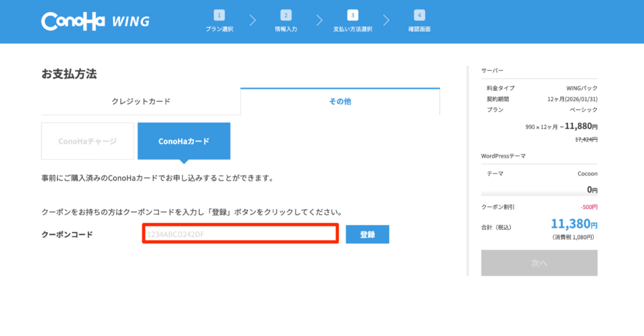Click the プラン選択 step label
Screen dimensions: 644x336
(219, 29)
